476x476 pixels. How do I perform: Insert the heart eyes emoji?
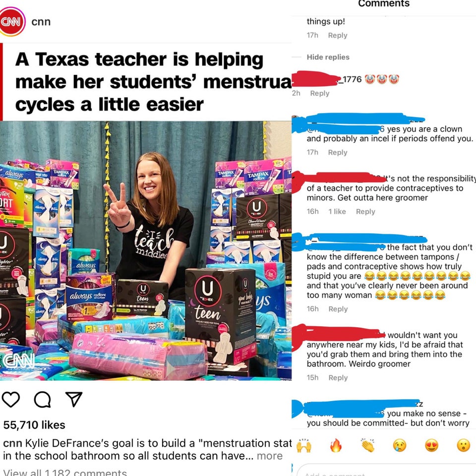click(x=432, y=446)
